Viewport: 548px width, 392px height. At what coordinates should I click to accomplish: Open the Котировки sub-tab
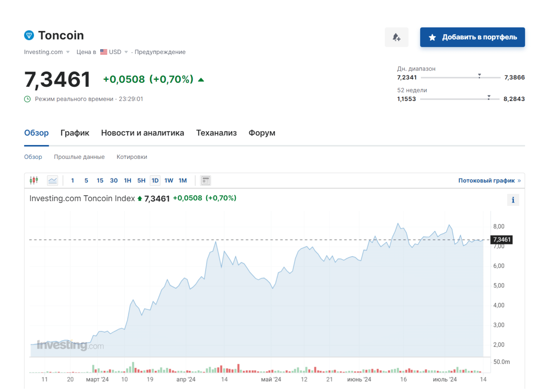click(x=132, y=157)
